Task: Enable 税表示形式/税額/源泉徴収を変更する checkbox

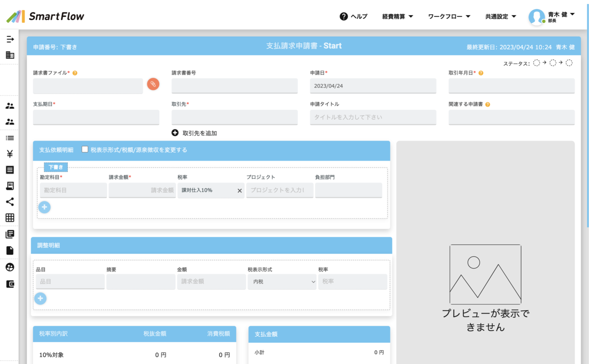Action: pos(85,149)
